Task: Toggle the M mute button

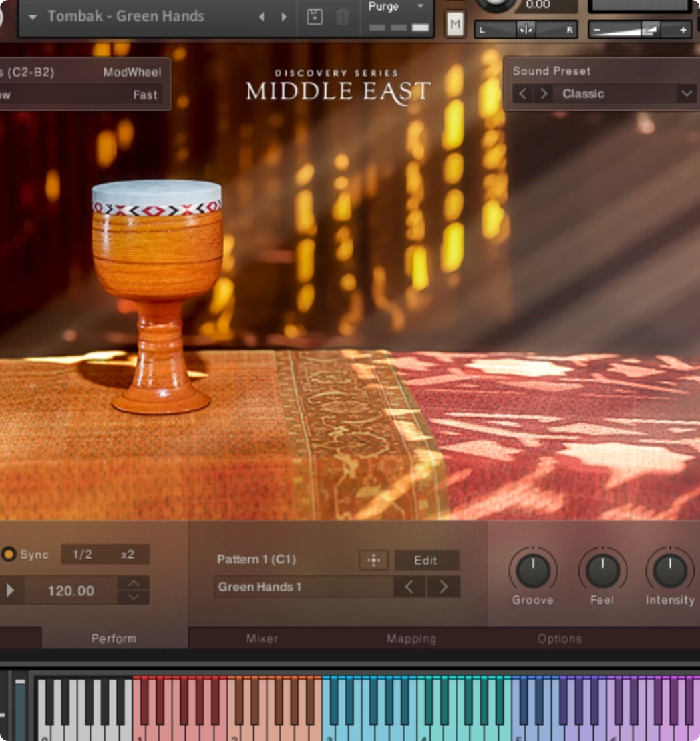Action: 455,23
